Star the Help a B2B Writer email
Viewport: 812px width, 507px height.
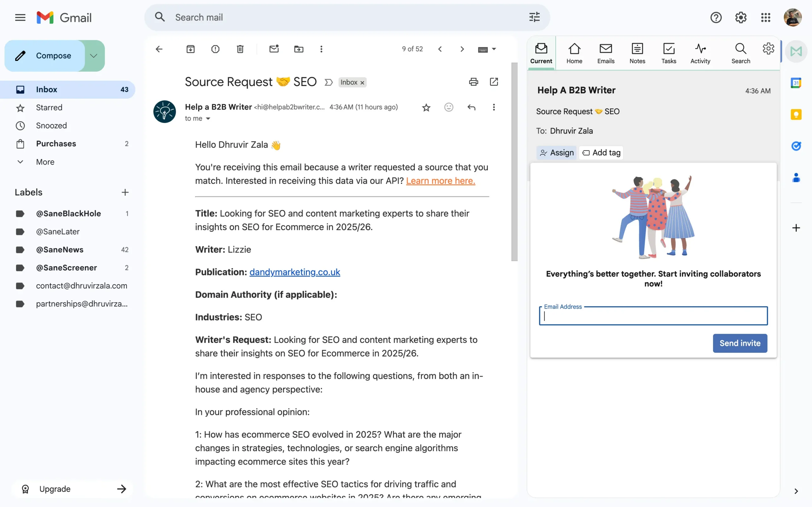pyautogui.click(x=426, y=108)
